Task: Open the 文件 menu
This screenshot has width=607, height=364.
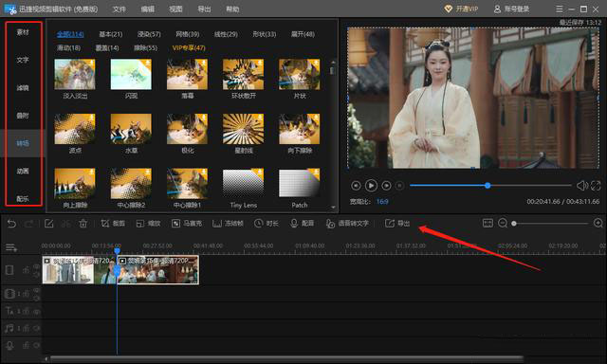Action: pos(120,9)
